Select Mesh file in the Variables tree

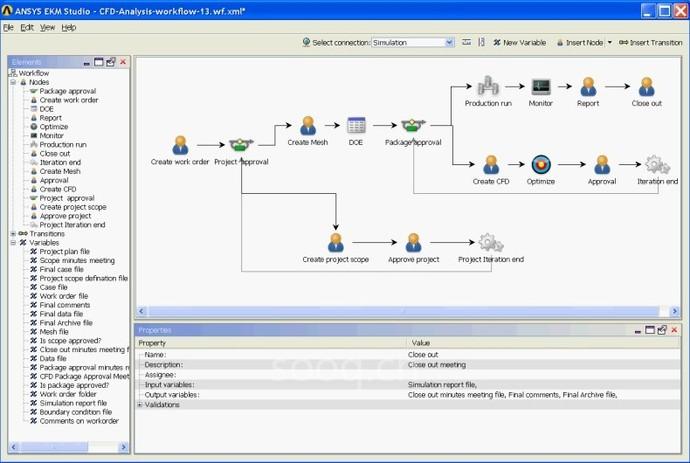[54, 332]
